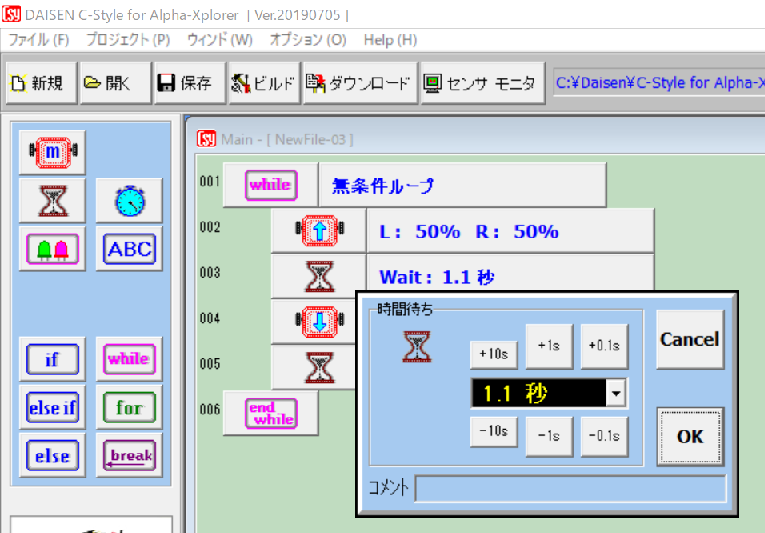Decrease wait time with -10s
765x533 pixels.
point(494,431)
